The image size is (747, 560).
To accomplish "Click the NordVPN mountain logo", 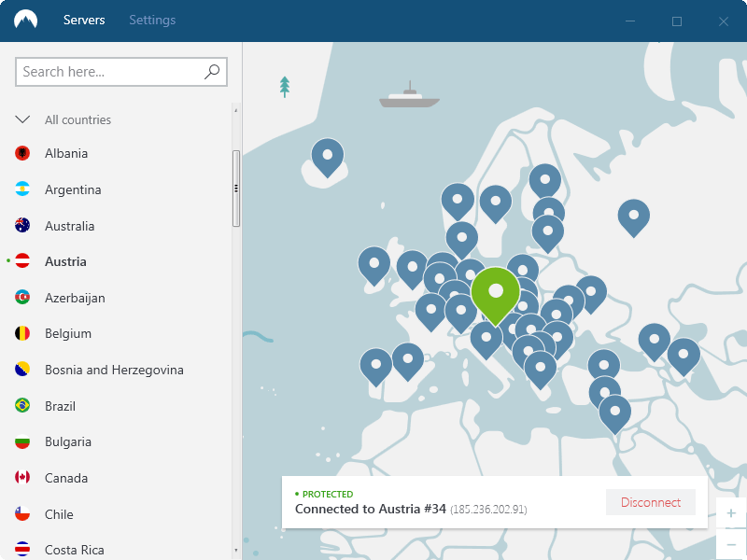I will [26, 21].
